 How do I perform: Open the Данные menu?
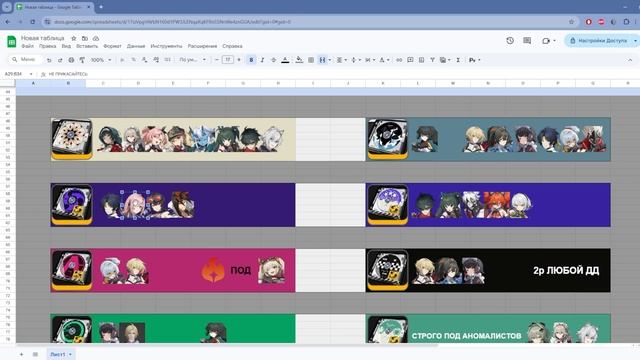tap(136, 46)
